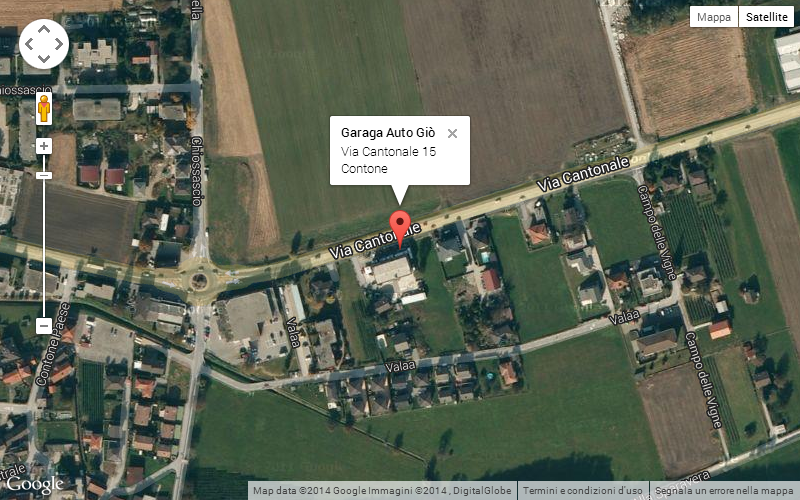Open Termini e condizioni d'uso link
The width and height of the screenshot is (800, 500).
[x=583, y=491]
